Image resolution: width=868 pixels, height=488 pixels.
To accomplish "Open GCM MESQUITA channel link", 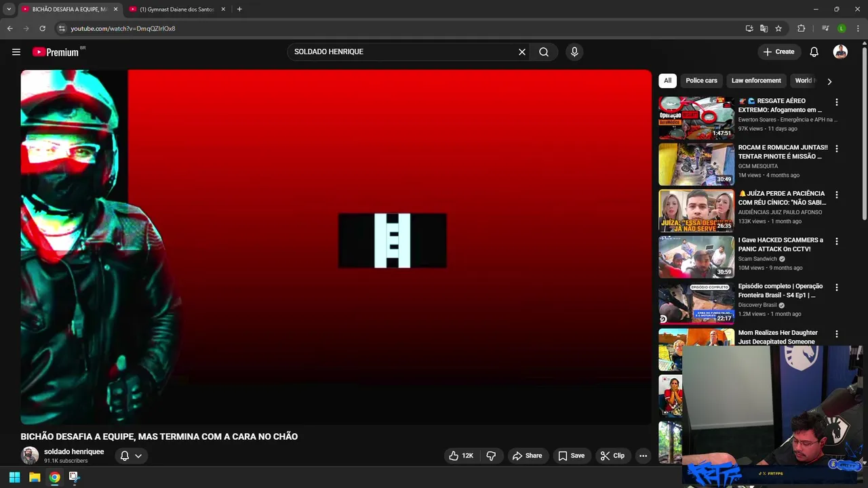I will pyautogui.click(x=758, y=166).
